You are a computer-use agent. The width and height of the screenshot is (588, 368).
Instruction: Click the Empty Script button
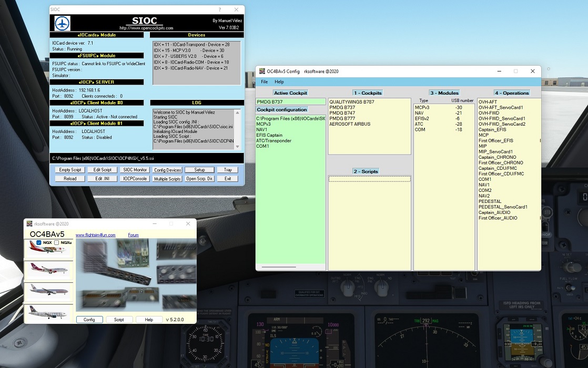coord(70,170)
